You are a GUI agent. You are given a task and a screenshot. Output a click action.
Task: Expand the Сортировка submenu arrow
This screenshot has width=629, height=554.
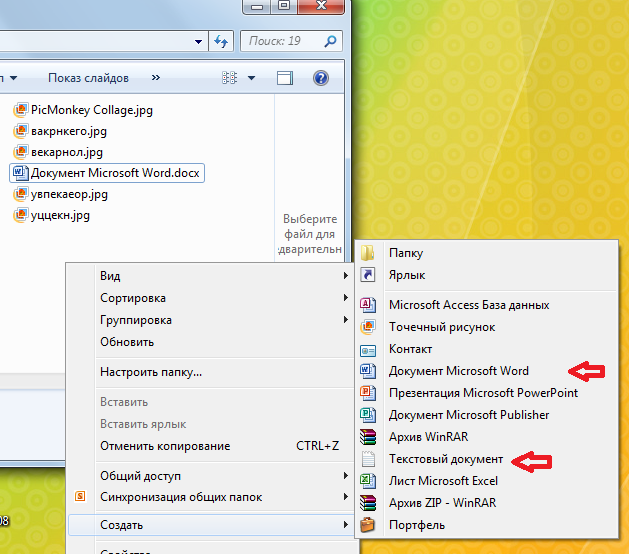[x=345, y=298]
